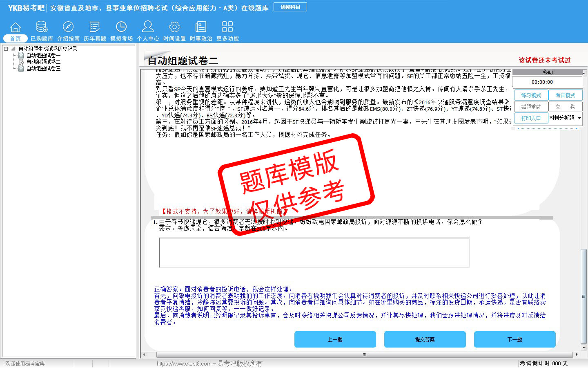Image resolution: width=588 pixels, height=368 pixels.
Task: Click 提交答案 to submit the answer
Action: pyautogui.click(x=425, y=339)
